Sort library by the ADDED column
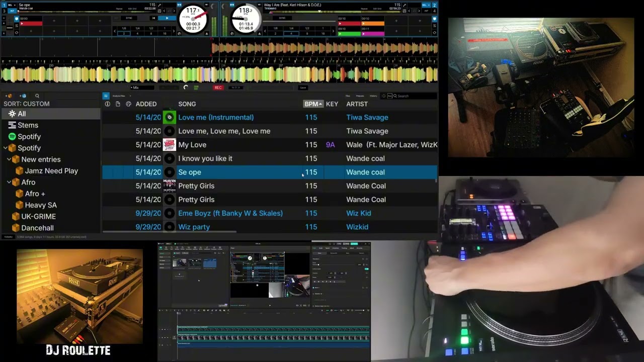This screenshot has width=644, height=362. (x=146, y=104)
